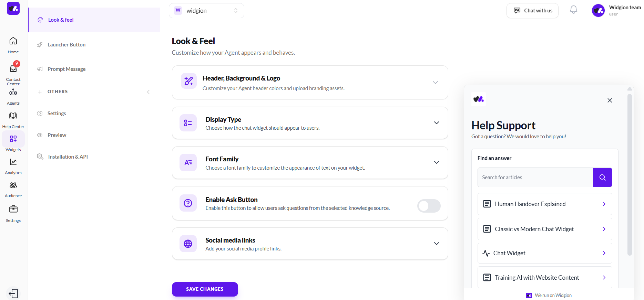This screenshot has height=300, width=644.
Task: Open Audience people icon
Action: tap(13, 186)
